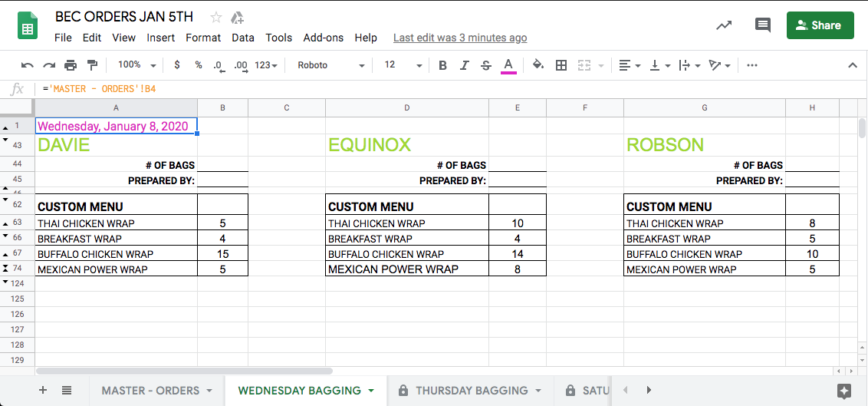Click the print icon in toolbar

71,65
